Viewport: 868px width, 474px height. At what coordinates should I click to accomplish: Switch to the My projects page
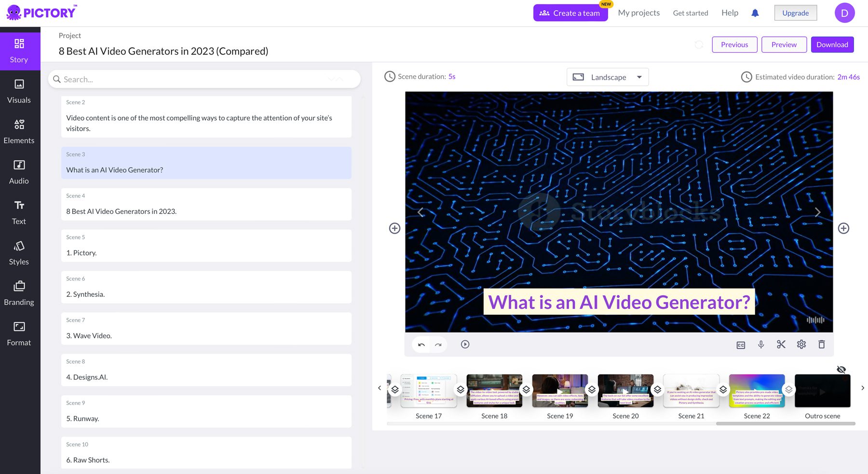[639, 13]
